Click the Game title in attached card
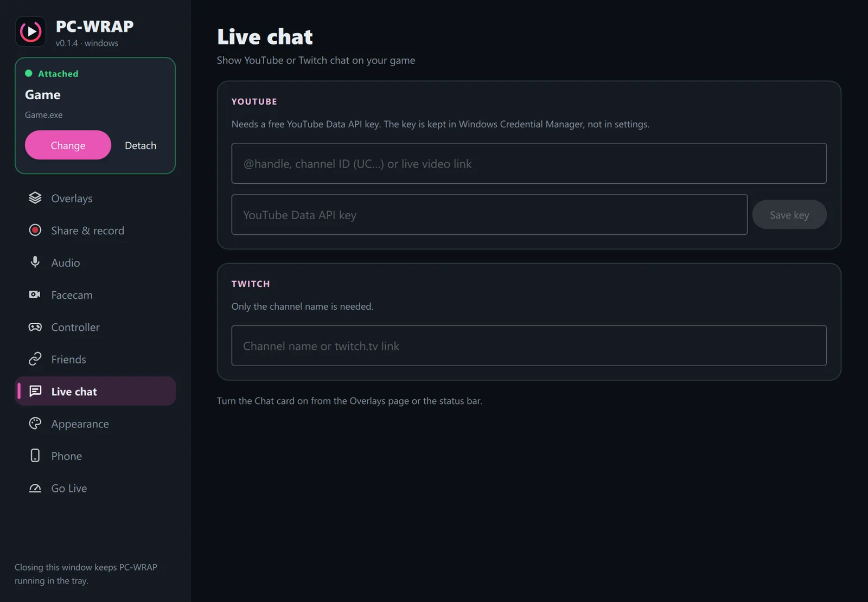This screenshot has height=602, width=868. 43,94
